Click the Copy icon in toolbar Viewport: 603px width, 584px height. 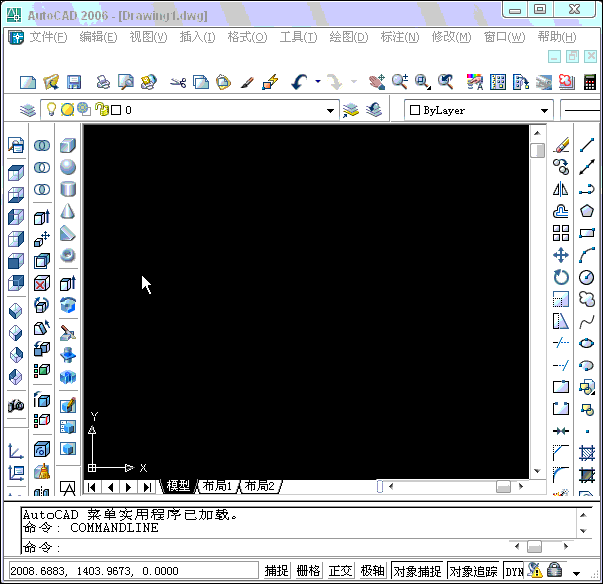point(201,82)
